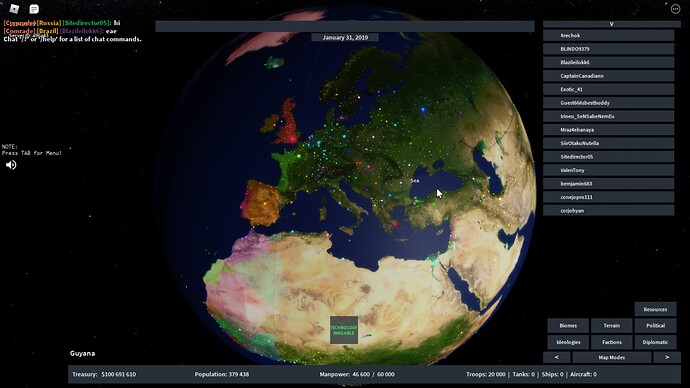
Task: Enable the Diplomatic map mode
Action: [655, 342]
